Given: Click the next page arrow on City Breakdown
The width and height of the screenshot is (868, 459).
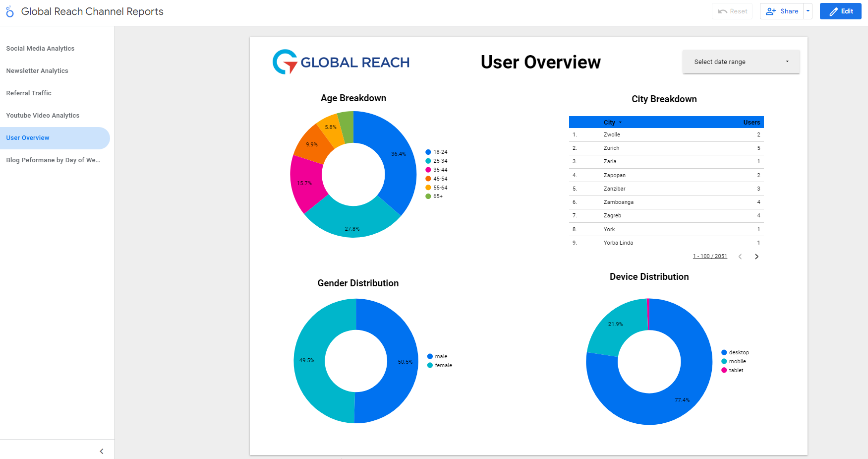Looking at the screenshot, I should pyautogui.click(x=756, y=257).
